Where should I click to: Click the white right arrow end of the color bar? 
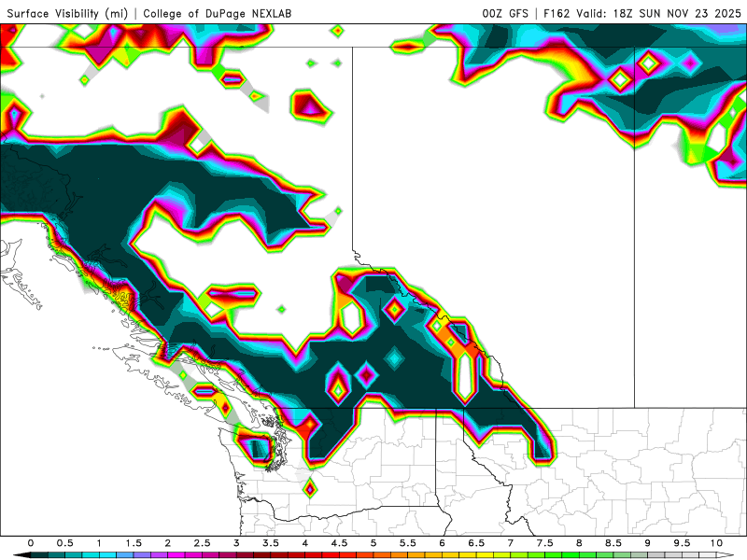726,555
